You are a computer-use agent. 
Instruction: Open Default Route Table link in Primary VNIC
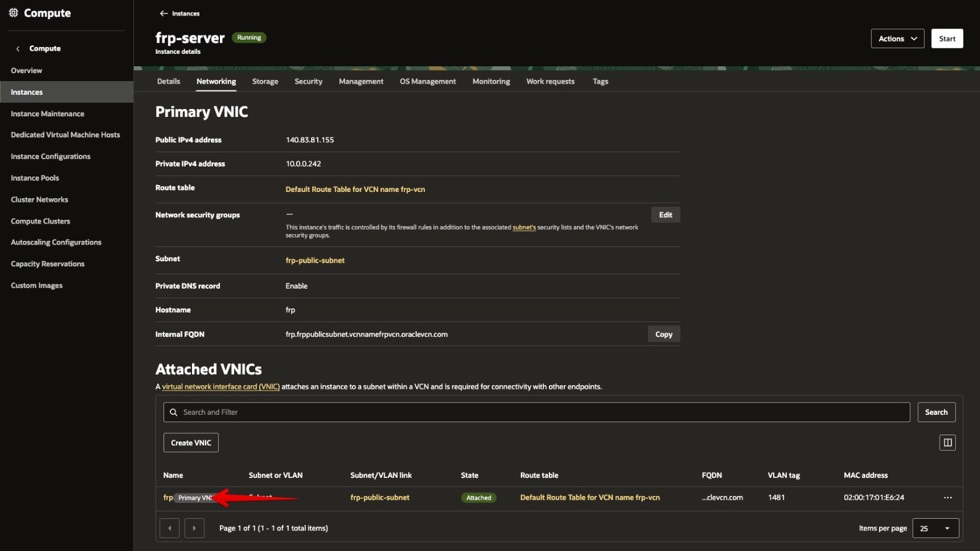(355, 189)
